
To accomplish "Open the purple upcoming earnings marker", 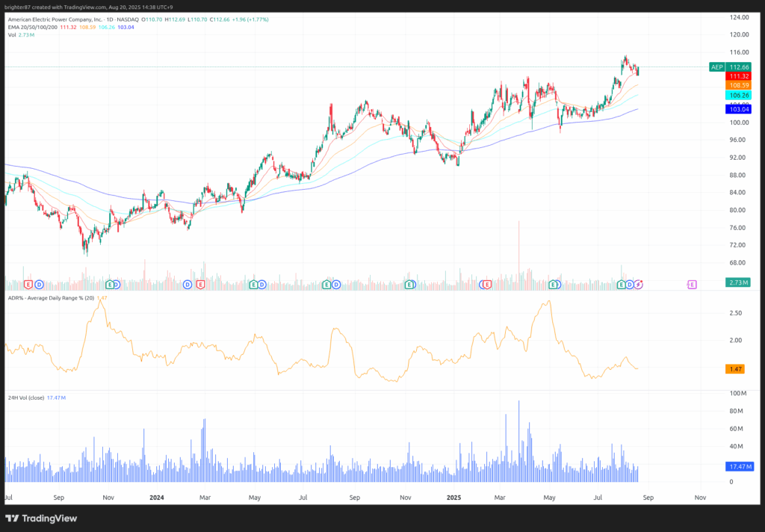I will (692, 285).
